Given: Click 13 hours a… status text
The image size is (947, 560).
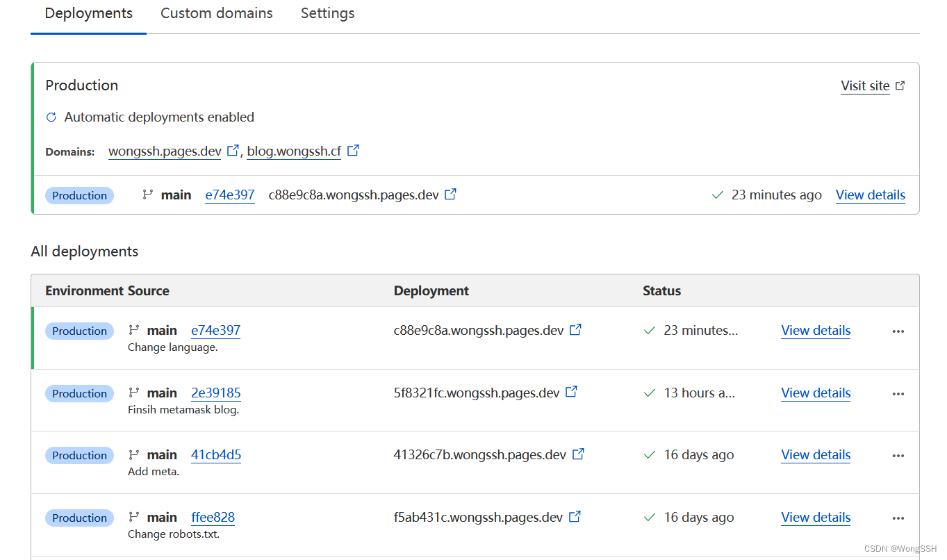Looking at the screenshot, I should tap(699, 393).
